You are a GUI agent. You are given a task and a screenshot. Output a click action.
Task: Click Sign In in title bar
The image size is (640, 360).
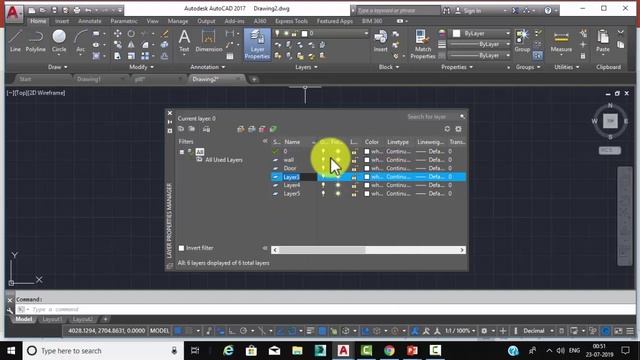point(472,11)
